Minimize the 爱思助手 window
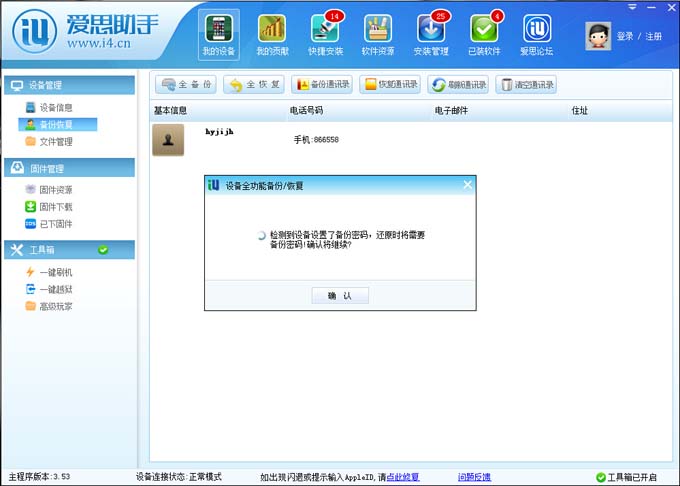The image size is (680, 486). point(651,7)
